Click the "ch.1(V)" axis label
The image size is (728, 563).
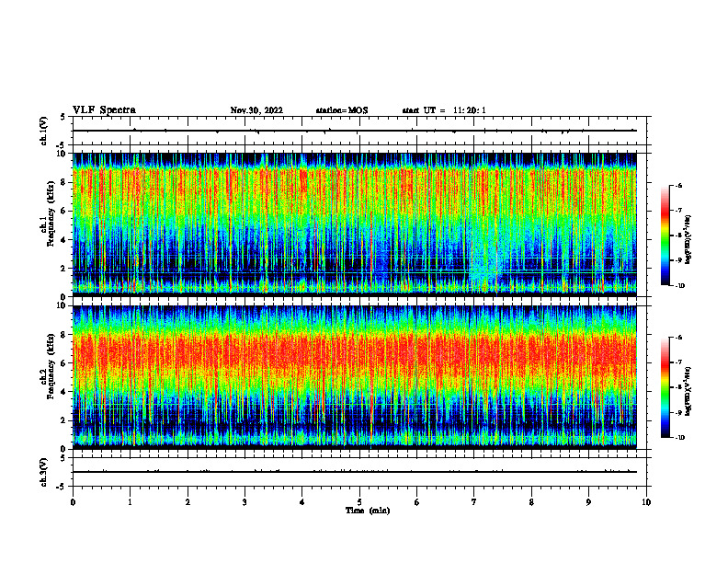(x=44, y=131)
